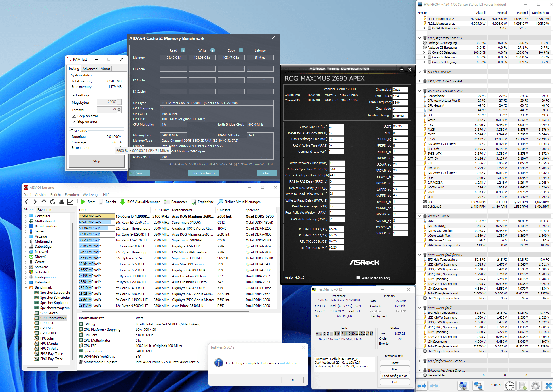Click the HWiNFO logging sheet icon
Viewport: 553px width, 392px height.
[x=523, y=385]
